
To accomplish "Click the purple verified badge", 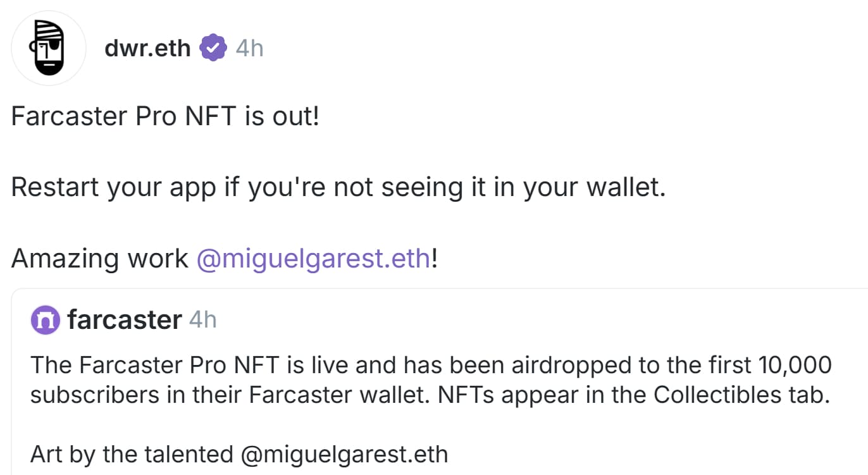I will point(213,48).
